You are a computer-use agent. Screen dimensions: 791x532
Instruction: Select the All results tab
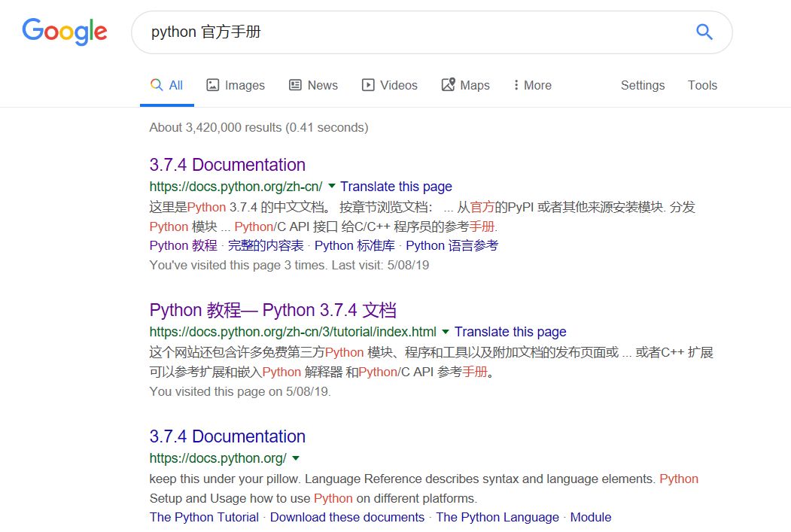(x=167, y=85)
